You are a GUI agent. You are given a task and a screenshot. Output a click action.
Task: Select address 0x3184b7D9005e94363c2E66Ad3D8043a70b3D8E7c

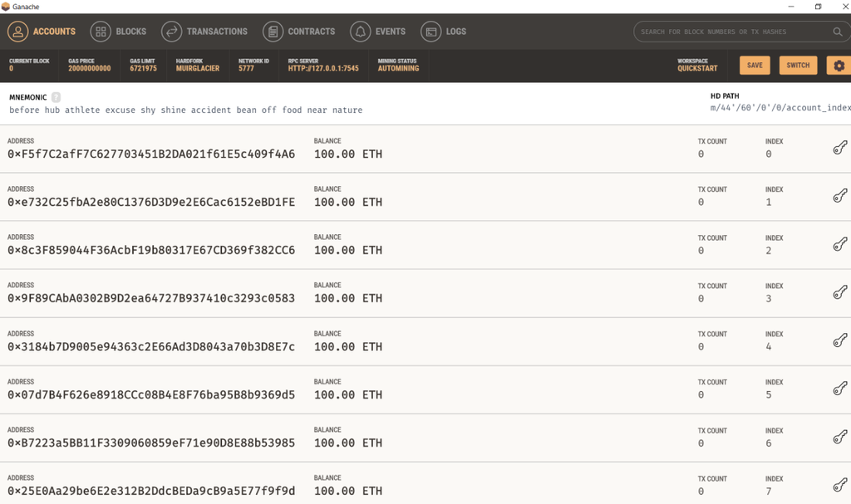[151, 347]
